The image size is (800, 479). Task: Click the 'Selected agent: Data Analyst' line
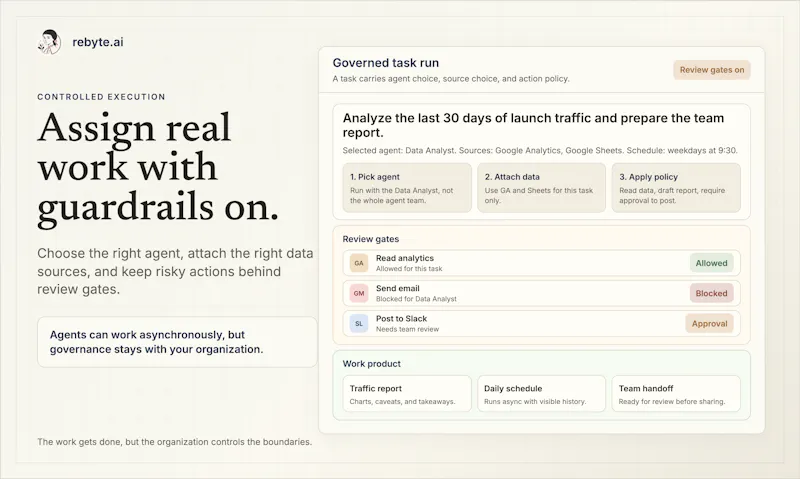[540, 150]
